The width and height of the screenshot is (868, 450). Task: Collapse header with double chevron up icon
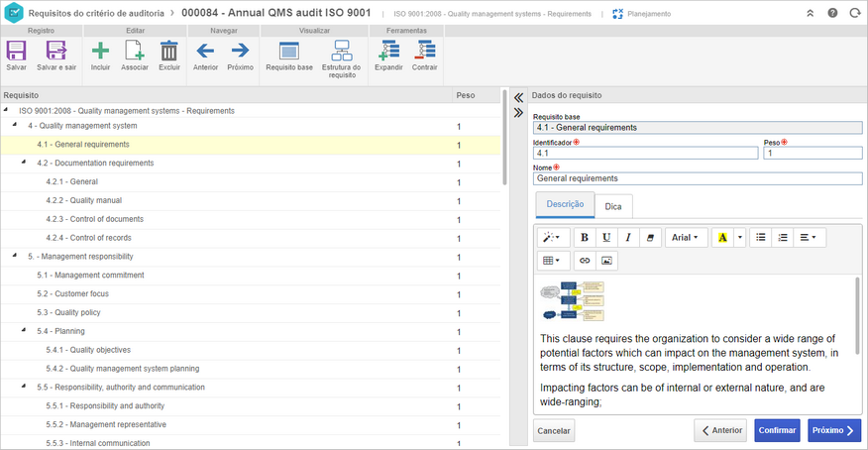[x=810, y=13]
